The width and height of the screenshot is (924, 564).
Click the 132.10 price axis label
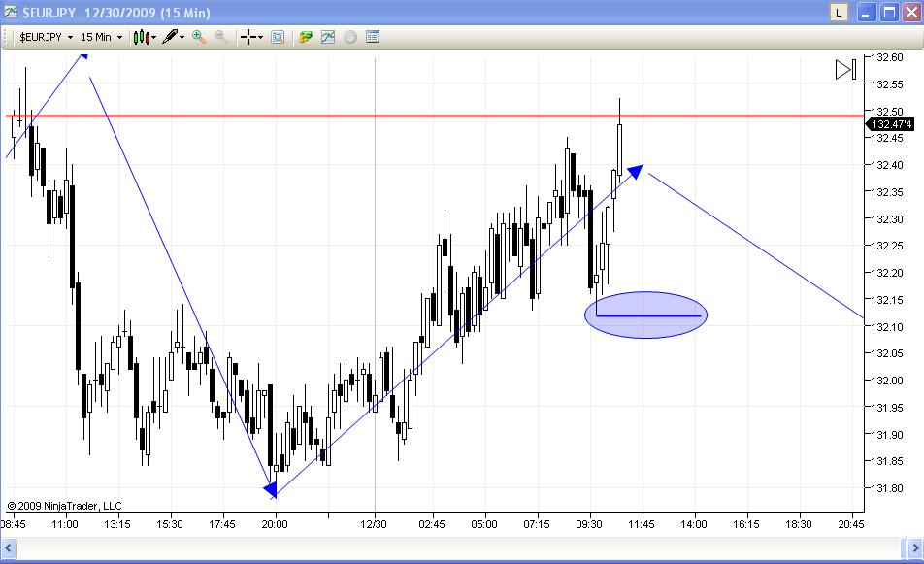pos(887,326)
